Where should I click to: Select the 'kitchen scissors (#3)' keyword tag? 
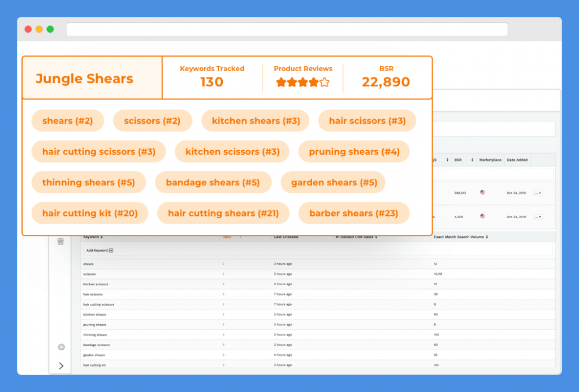[232, 151]
